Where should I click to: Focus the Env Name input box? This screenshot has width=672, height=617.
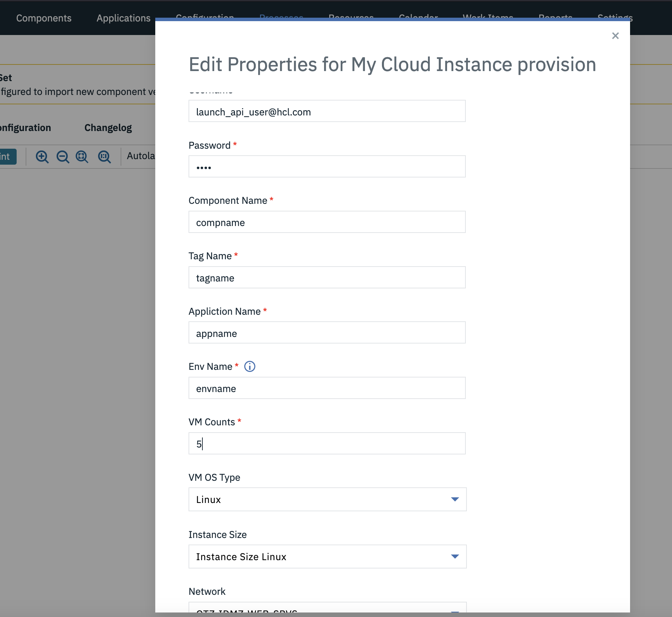tap(326, 388)
